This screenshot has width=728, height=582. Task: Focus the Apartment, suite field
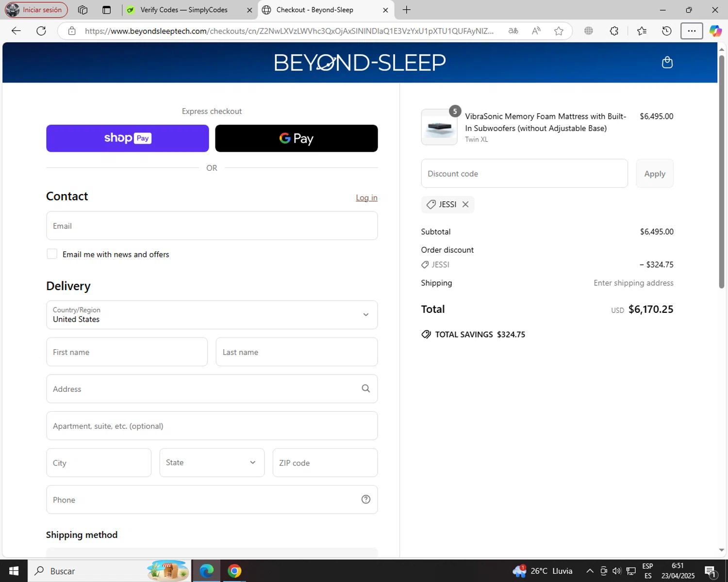coord(212,426)
